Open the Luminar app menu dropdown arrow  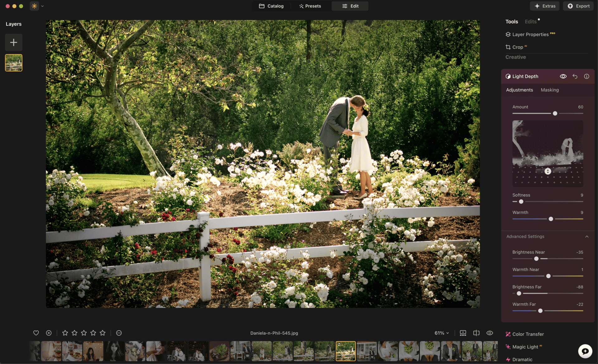(x=43, y=6)
